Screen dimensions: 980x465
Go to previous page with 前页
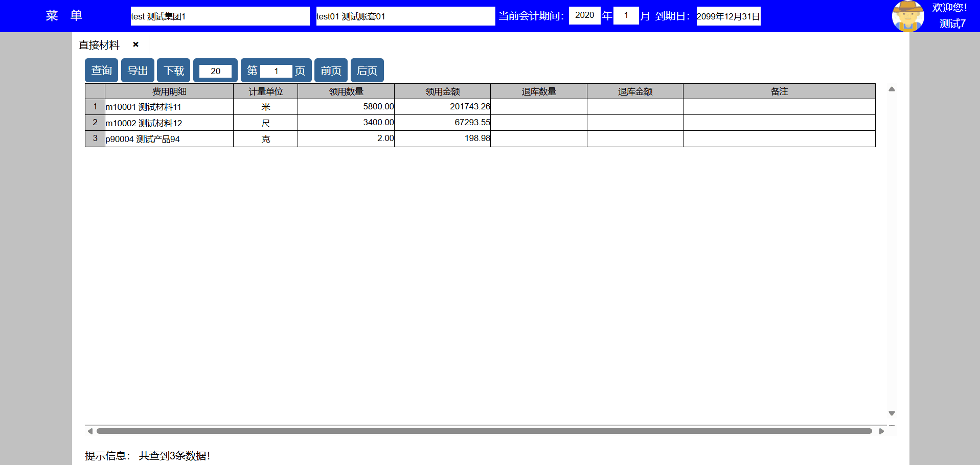tap(331, 71)
